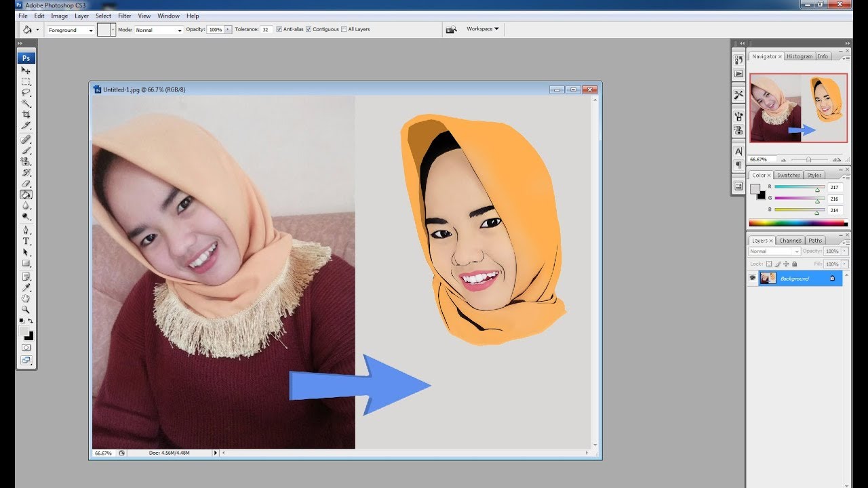Adjust the Navigator zoom slider
This screenshot has width=868, height=488.
click(808, 159)
